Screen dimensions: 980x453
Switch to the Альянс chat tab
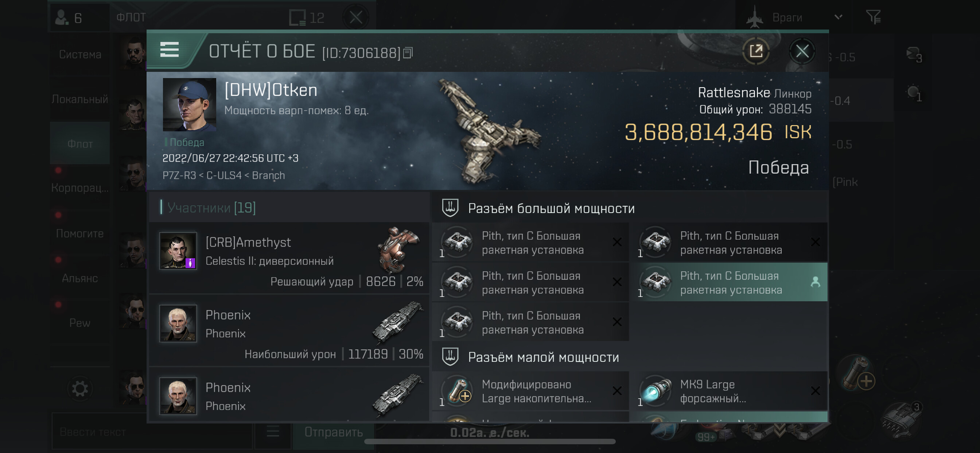(80, 278)
